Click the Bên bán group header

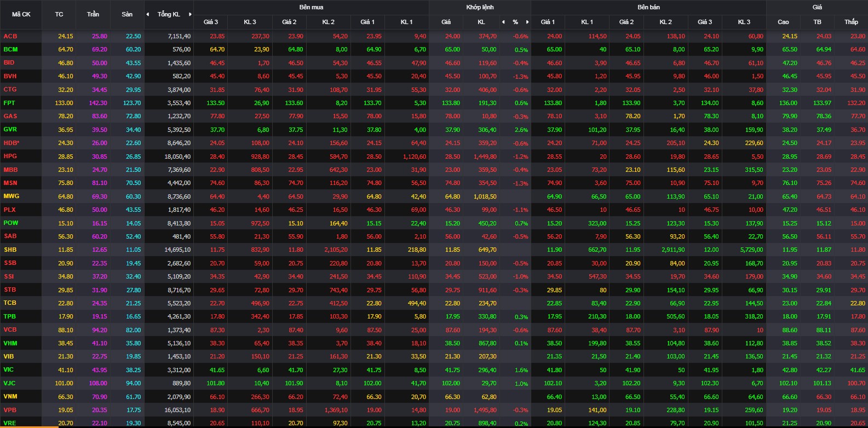(648, 7)
